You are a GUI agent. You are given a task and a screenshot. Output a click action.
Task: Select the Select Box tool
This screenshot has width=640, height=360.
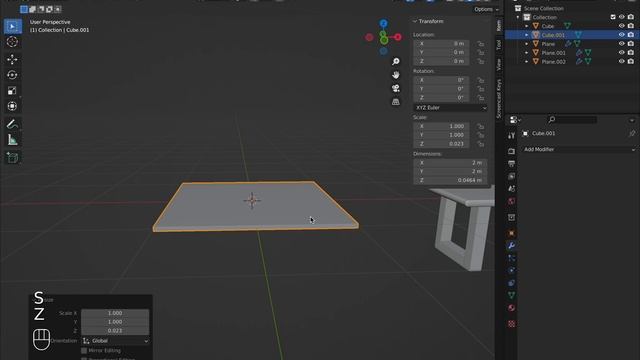pyautogui.click(x=12, y=27)
